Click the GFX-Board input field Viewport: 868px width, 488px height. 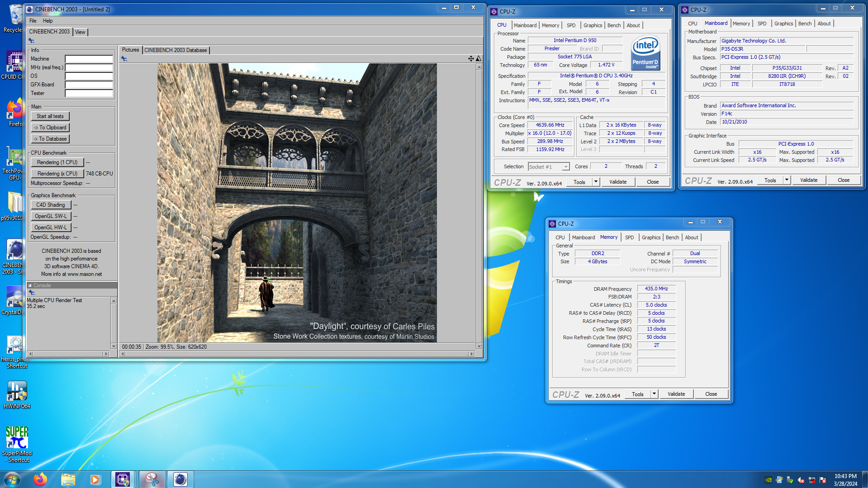tap(89, 85)
